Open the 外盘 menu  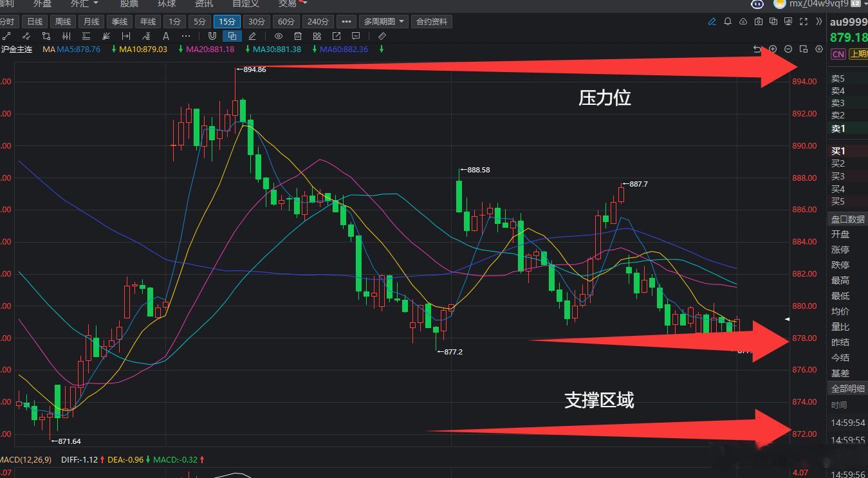point(42,3)
